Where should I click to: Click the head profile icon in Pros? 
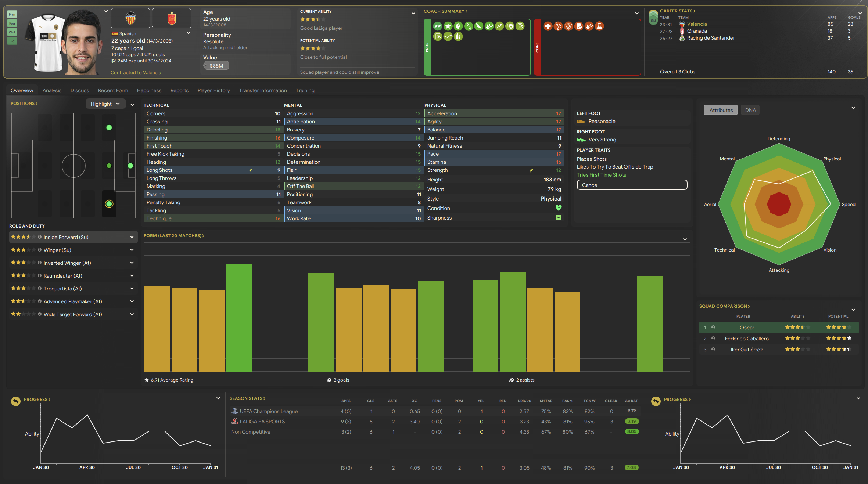458,26
